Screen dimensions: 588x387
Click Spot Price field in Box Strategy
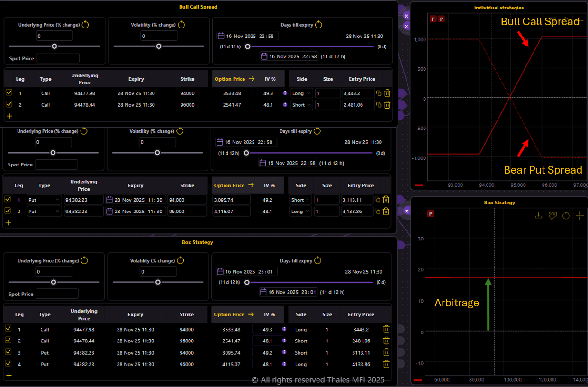tap(57, 294)
